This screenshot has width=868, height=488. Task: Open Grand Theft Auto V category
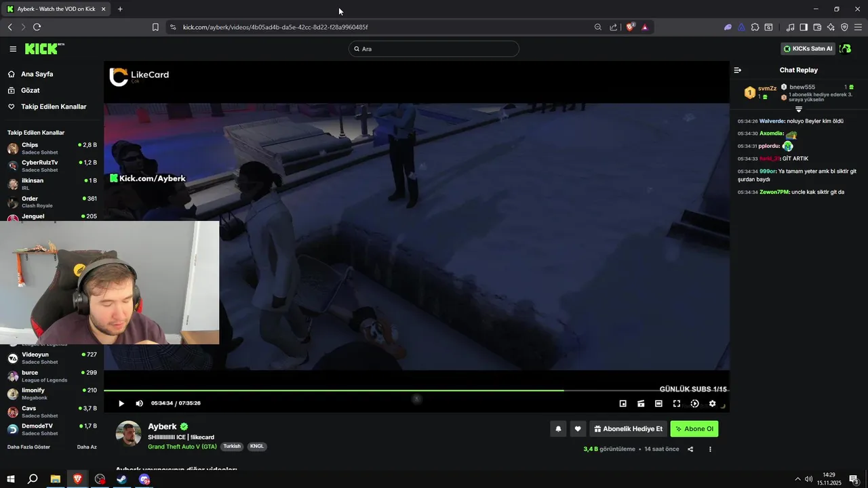[182, 447]
